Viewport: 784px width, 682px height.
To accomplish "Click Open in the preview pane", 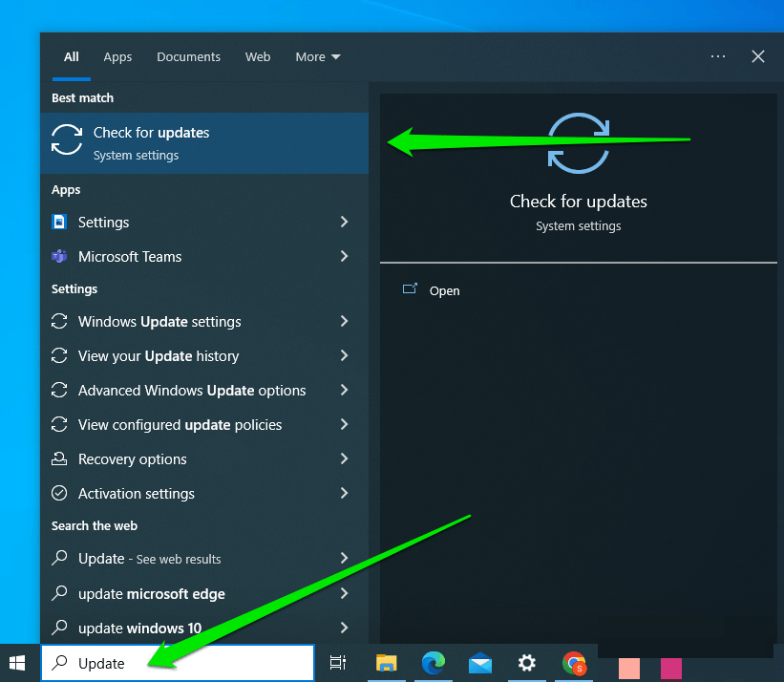I will [x=444, y=291].
